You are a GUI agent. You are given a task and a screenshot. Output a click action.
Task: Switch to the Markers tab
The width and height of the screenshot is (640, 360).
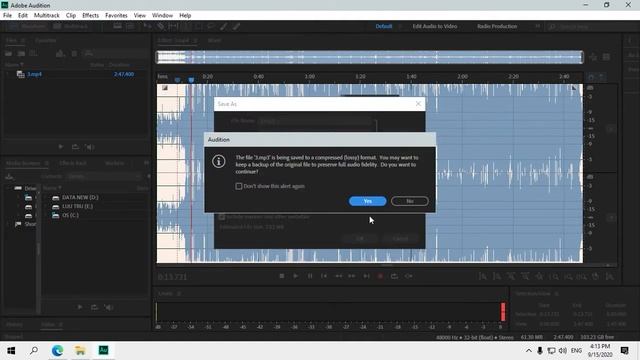tap(115, 163)
